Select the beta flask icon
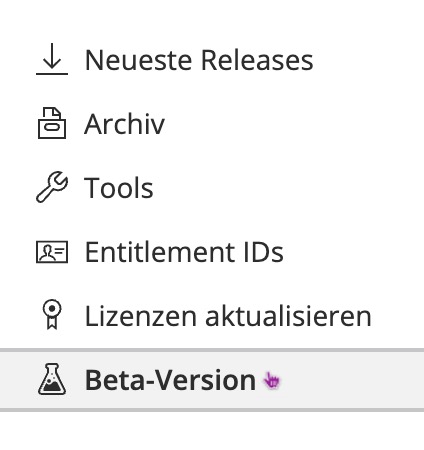Screen dimensions: 424x450 52,379
